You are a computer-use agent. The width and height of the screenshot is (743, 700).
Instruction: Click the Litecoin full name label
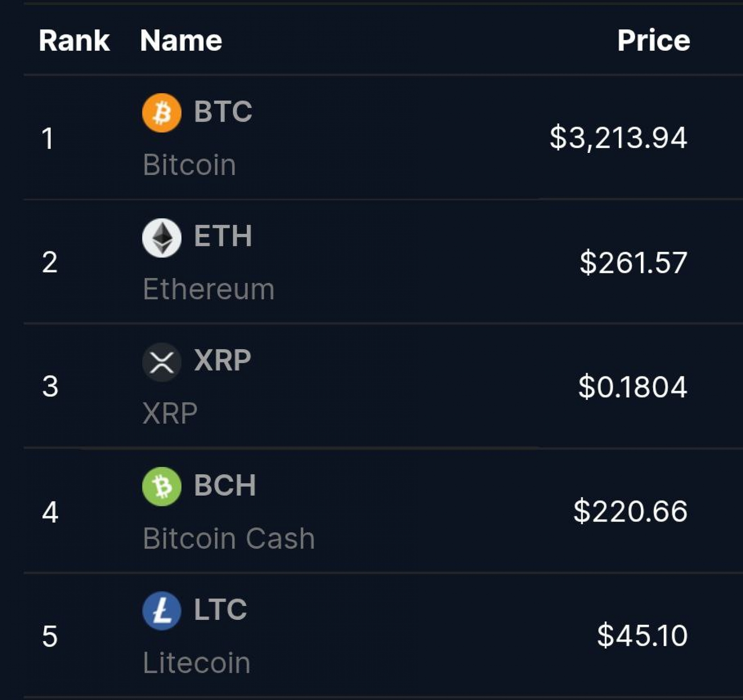[x=197, y=663]
